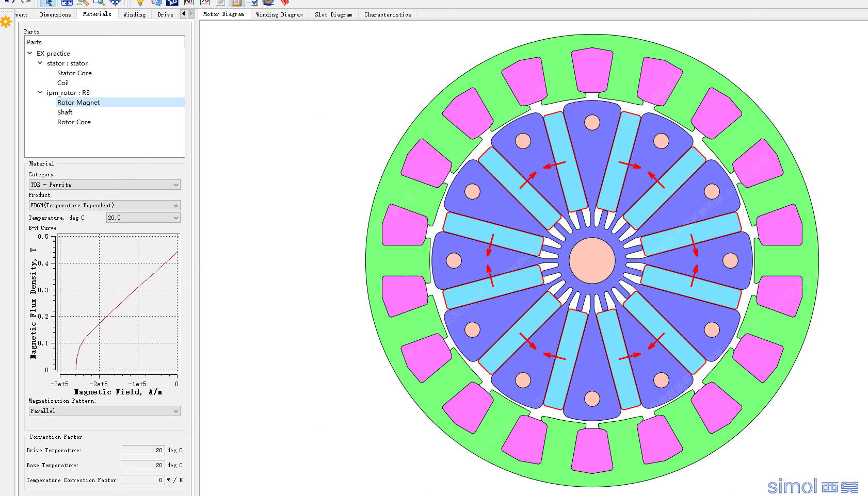Click the orange gear icon at left edge

(x=6, y=22)
